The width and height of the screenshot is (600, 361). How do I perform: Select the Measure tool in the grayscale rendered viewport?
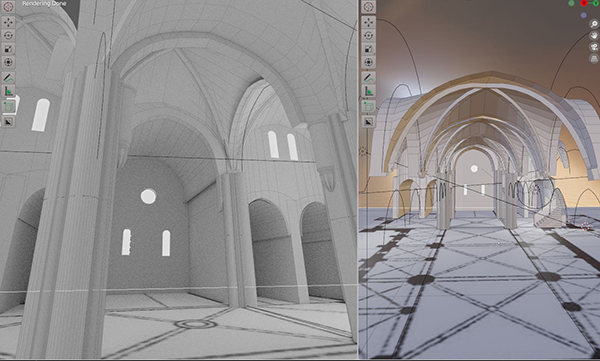tap(8, 91)
